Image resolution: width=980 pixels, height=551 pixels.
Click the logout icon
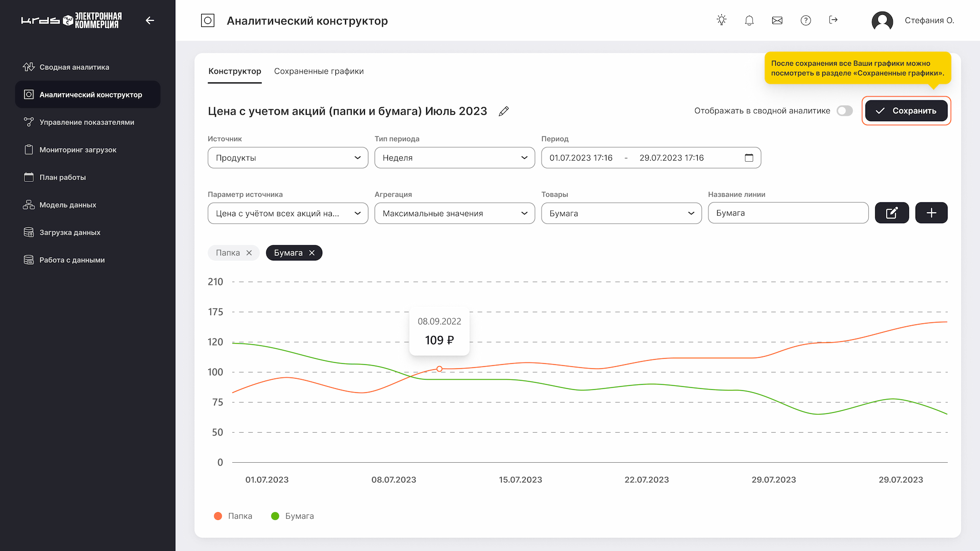(833, 20)
